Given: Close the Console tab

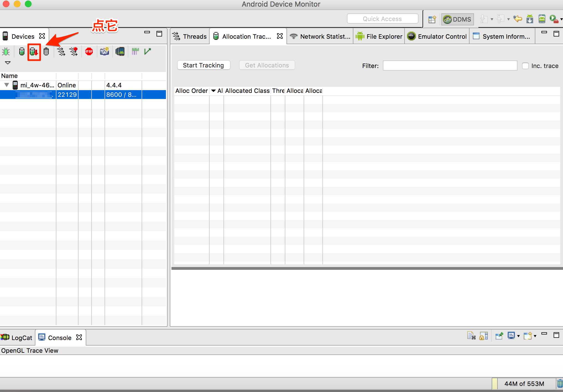Looking at the screenshot, I should [x=79, y=337].
